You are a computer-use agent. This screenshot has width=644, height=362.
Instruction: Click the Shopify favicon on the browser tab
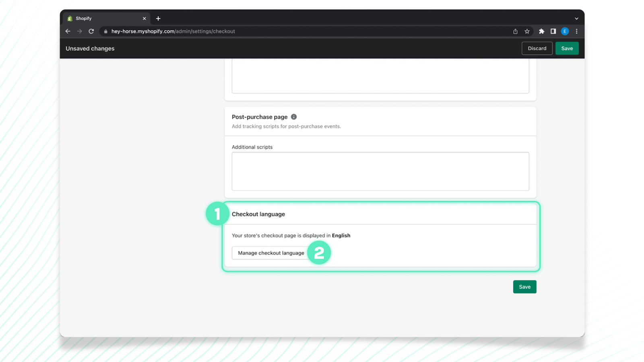pyautogui.click(x=70, y=18)
